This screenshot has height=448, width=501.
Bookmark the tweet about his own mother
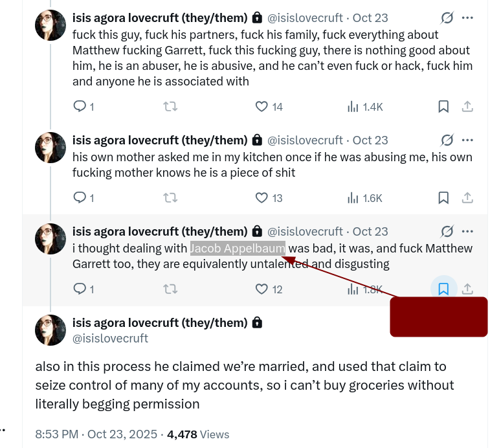[x=443, y=197]
